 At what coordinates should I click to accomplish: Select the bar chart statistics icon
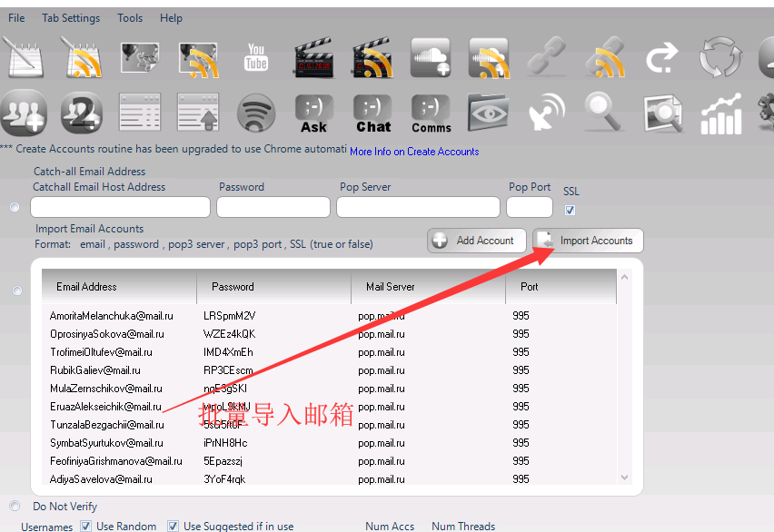[x=720, y=113]
